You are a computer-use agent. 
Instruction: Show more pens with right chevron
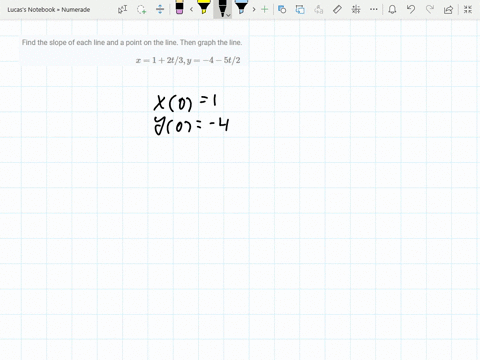pos(254,9)
